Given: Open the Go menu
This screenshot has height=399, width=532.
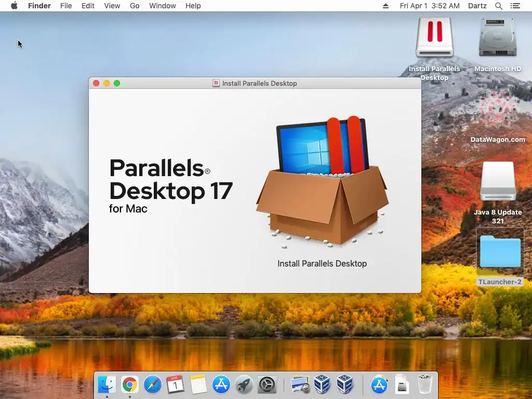Looking at the screenshot, I should (x=135, y=6).
